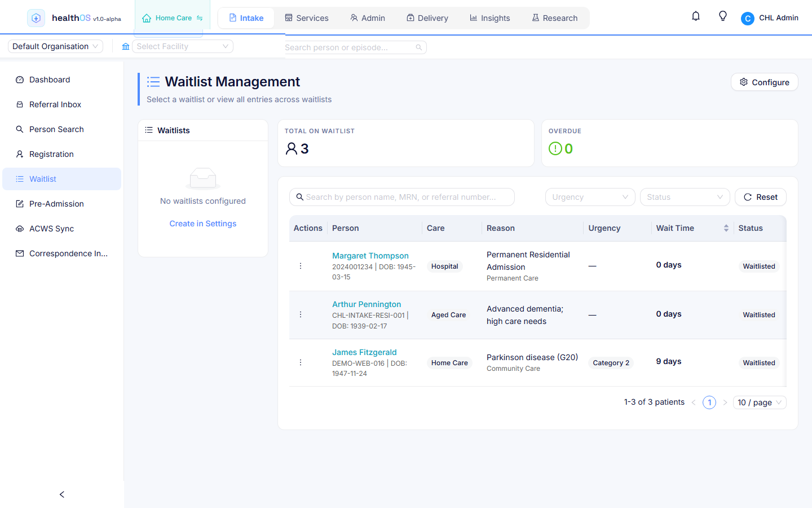Click the waitlist person name search field
Viewport: 812px width, 508px height.
coord(402,197)
